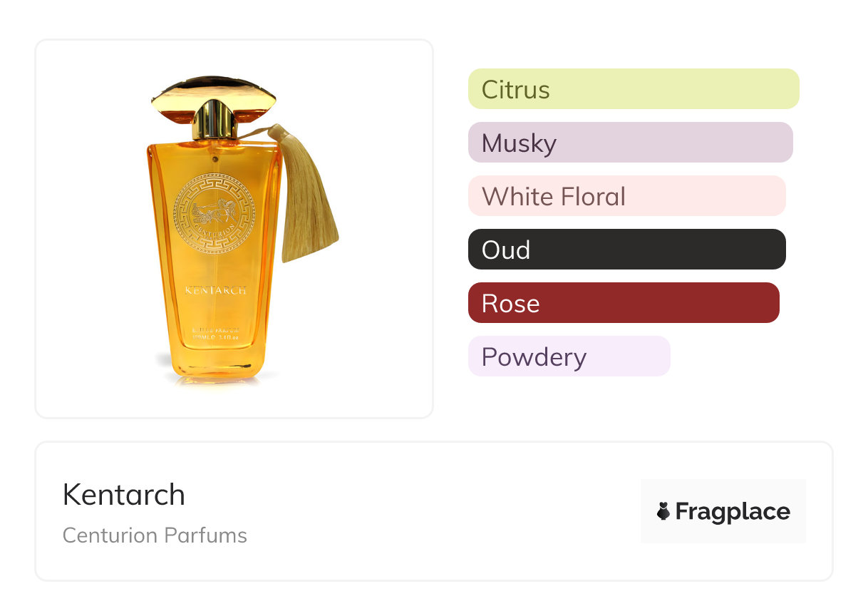Click the empty area between the Kentarch title and Fragplace logo
This screenshot has height=616, width=868.
click(428, 511)
